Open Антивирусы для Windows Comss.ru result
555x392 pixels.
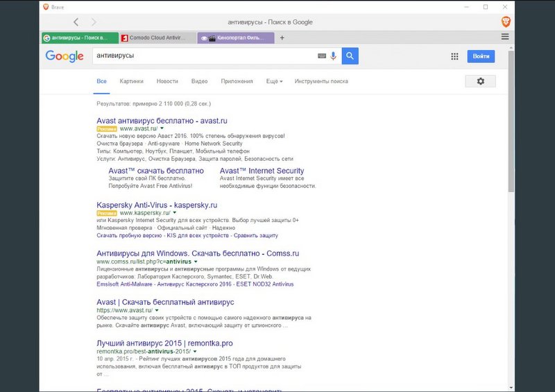[198, 253]
